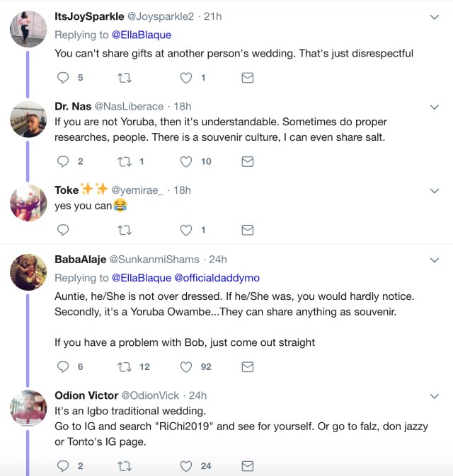
Task: Send BabaAlaje's tweet via direct message
Action: (247, 366)
